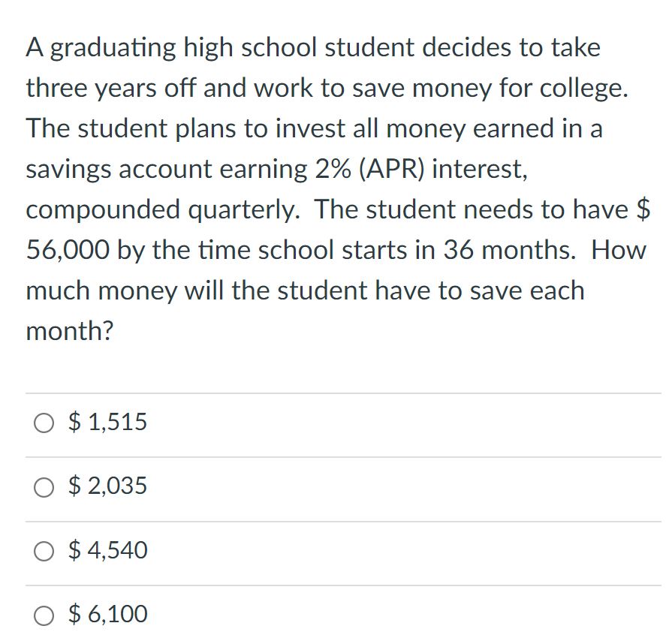Screen dimensions: 666x644
Task: Click the "2%" interest rate text
Action: click(329, 169)
